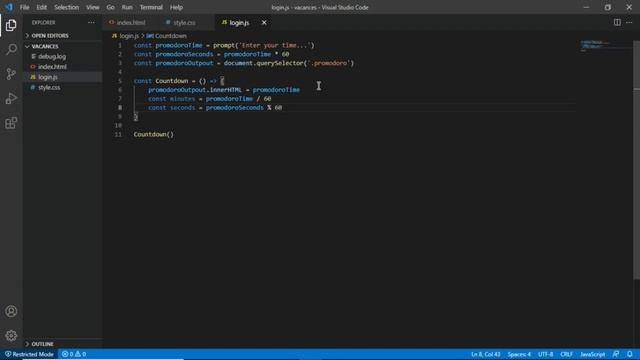Open the Edit menu

click(x=41, y=7)
